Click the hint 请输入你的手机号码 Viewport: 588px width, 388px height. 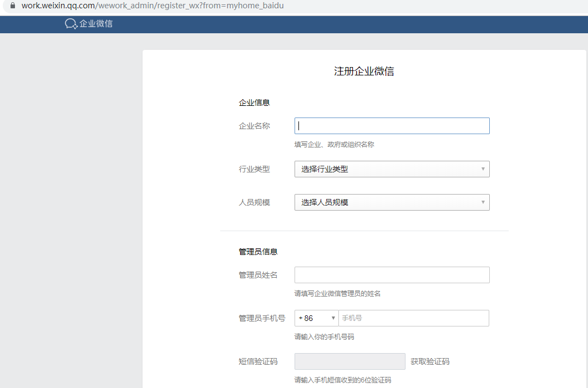click(x=324, y=337)
